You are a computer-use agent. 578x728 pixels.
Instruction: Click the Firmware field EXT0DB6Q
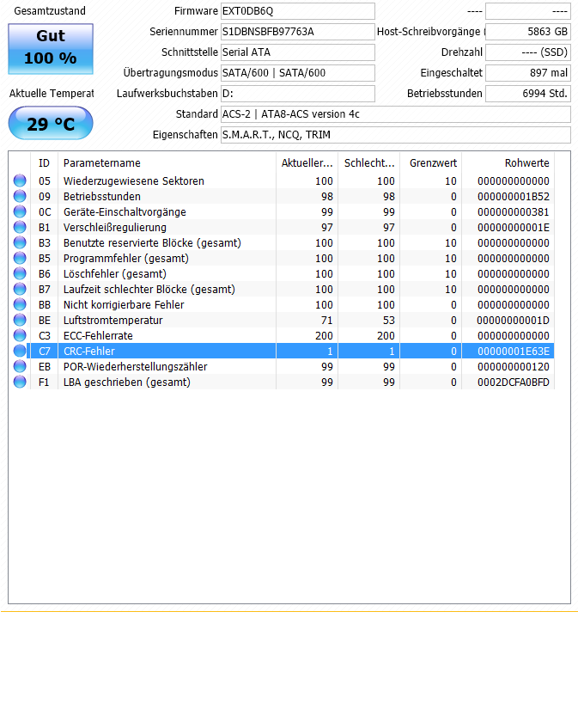[297, 11]
